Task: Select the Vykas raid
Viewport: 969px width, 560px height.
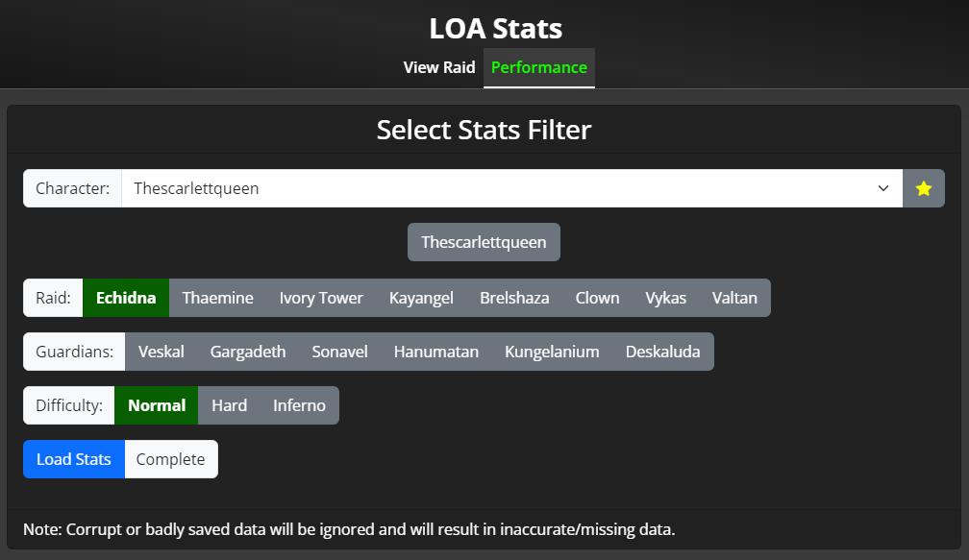Action: click(665, 298)
